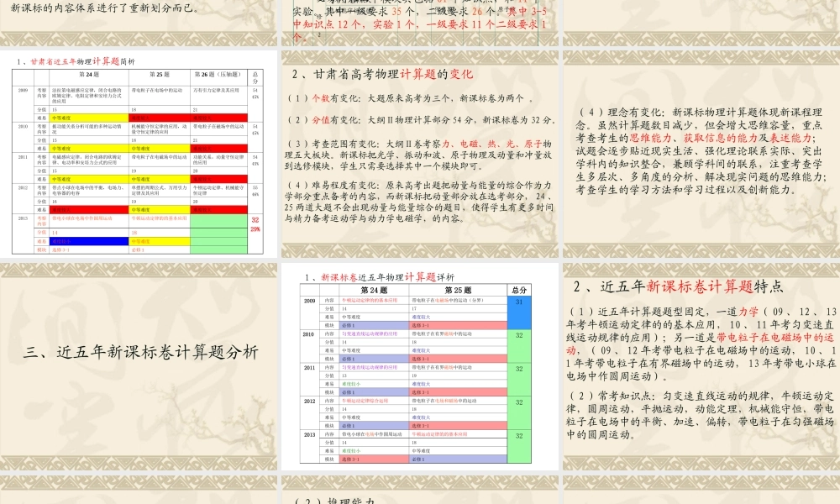
Task: Click red phrase 获取信息的能力
Action: click(x=721, y=138)
